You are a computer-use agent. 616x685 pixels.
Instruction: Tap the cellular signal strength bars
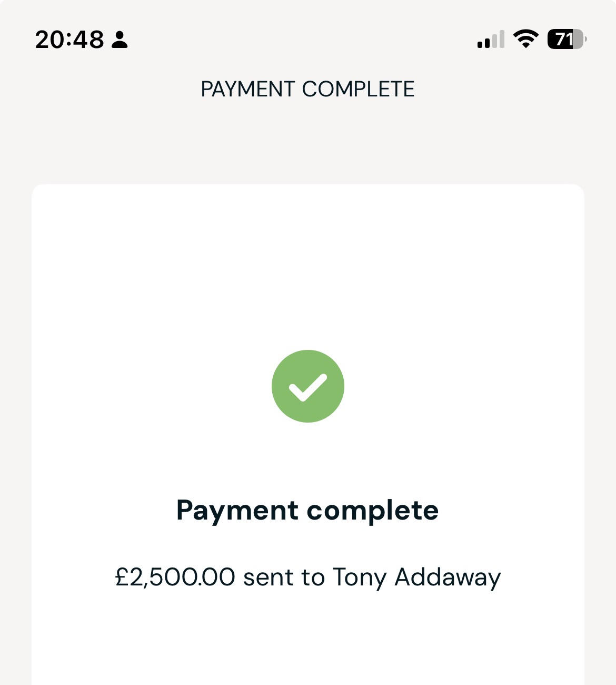point(490,40)
